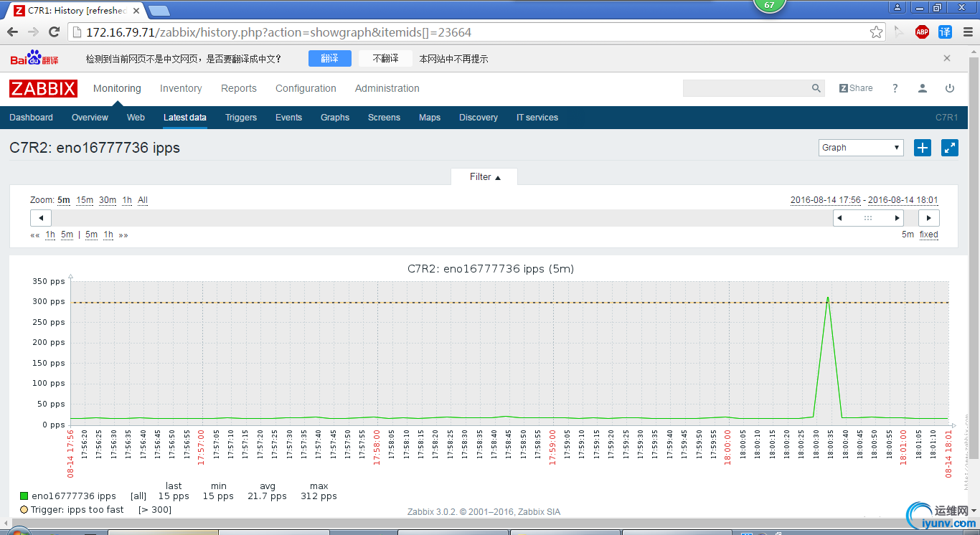The height and width of the screenshot is (535, 980).
Task: Set zoom to All
Action: 143,200
